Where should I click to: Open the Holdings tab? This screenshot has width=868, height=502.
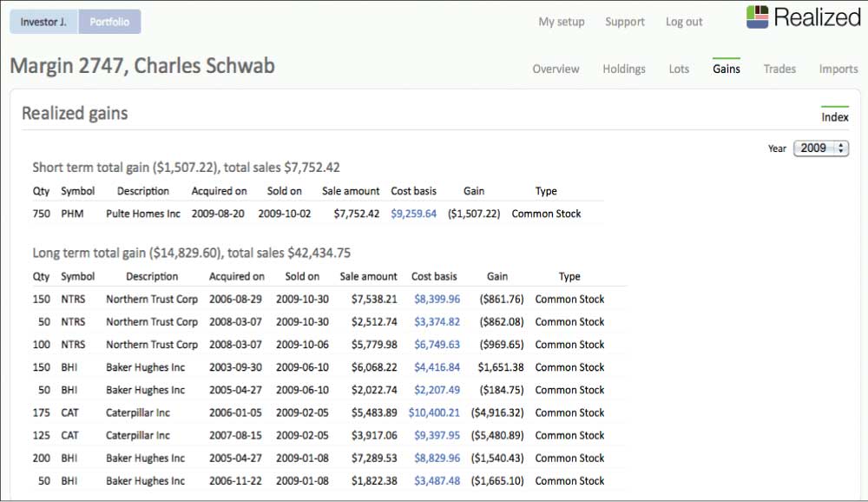point(624,69)
